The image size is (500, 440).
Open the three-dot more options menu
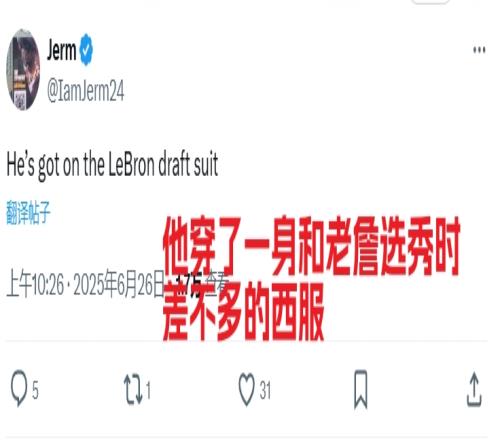tap(479, 50)
